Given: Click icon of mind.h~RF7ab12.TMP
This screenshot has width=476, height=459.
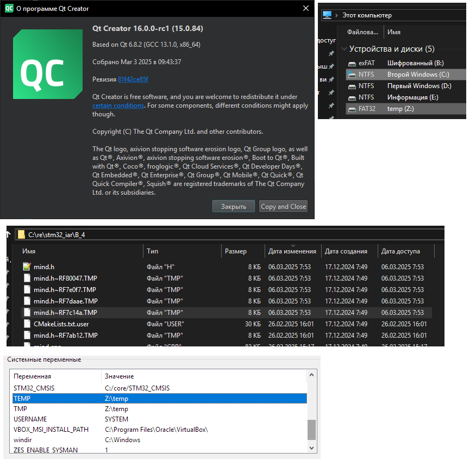Looking at the screenshot, I should [x=27, y=335].
